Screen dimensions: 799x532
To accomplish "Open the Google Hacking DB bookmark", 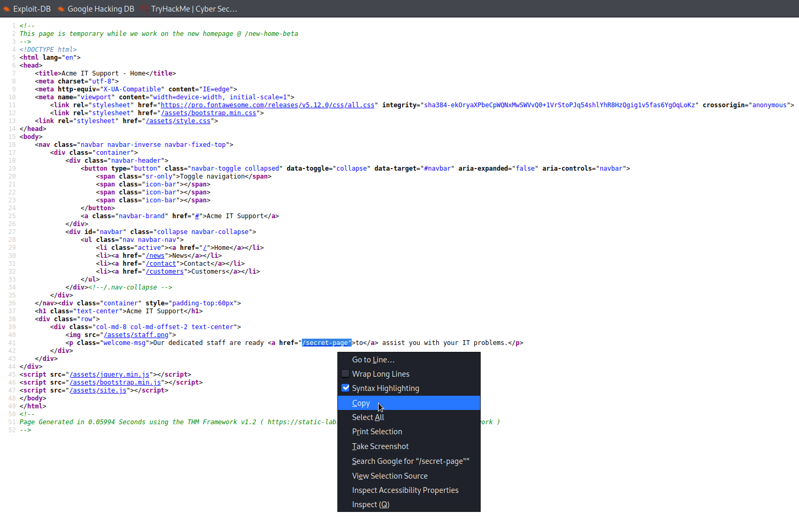I will click(x=96, y=8).
